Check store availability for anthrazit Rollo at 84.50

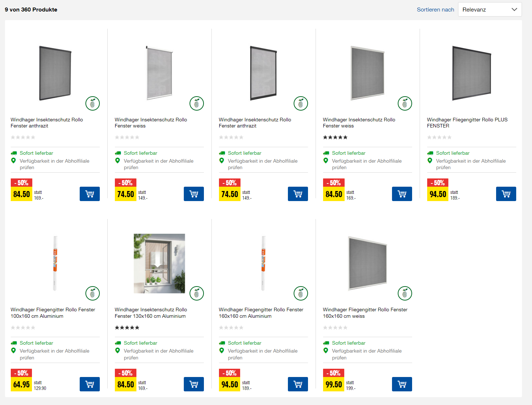pos(55,164)
